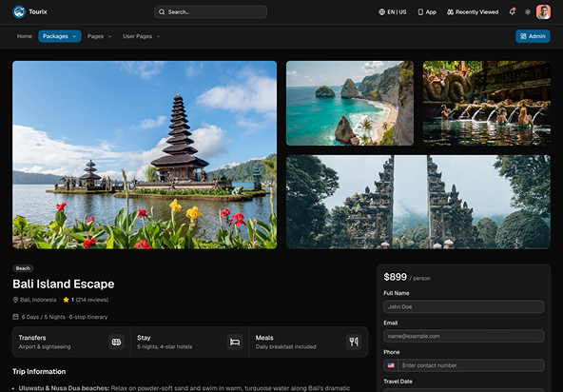
Task: Click the Tourix brand name link
Action: click(38, 11)
